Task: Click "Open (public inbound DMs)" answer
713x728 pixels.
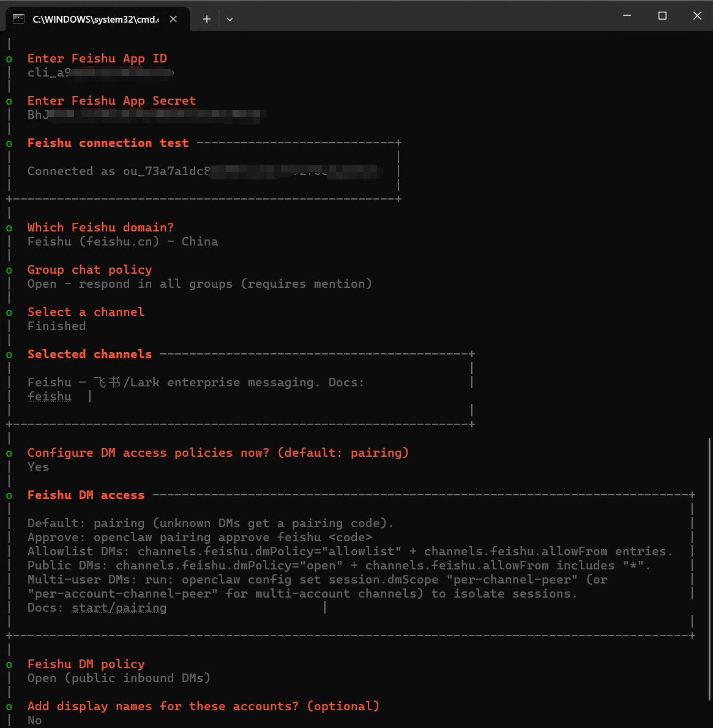Action: coord(119,678)
